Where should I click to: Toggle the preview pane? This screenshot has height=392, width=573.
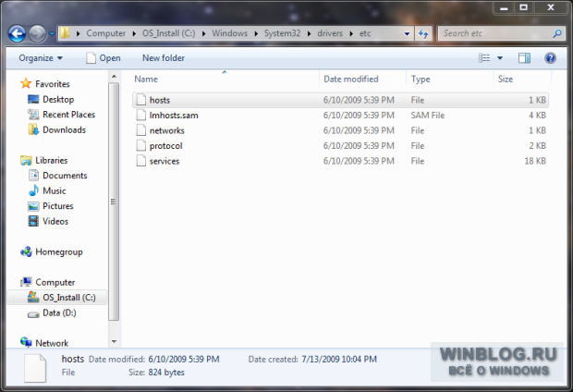pos(524,57)
